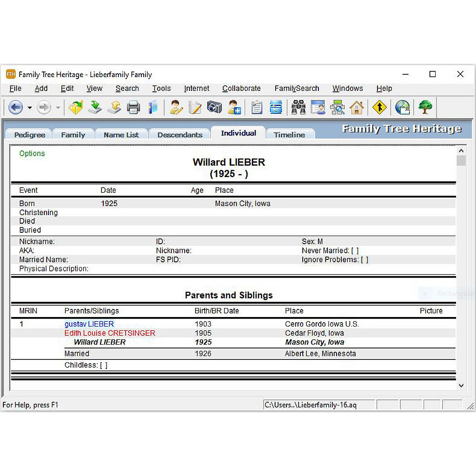
Task: Click the bold italic Willard LIEBER sibling entry
Action: (x=99, y=342)
